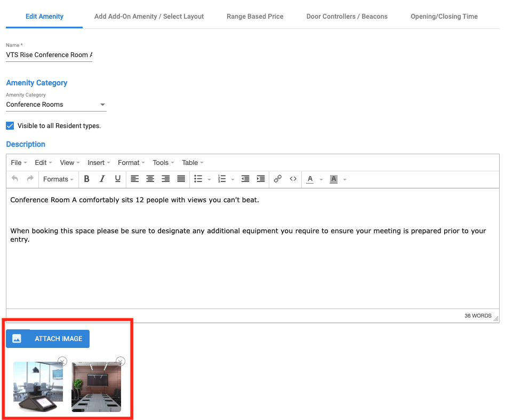Justify the description text
This screenshot has width=505, height=420.
click(181, 179)
